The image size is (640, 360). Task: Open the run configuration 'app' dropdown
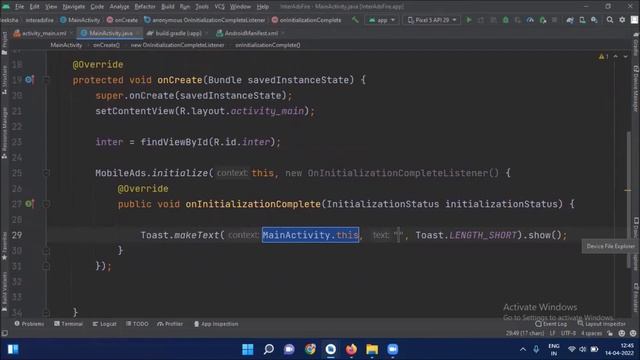(x=382, y=20)
